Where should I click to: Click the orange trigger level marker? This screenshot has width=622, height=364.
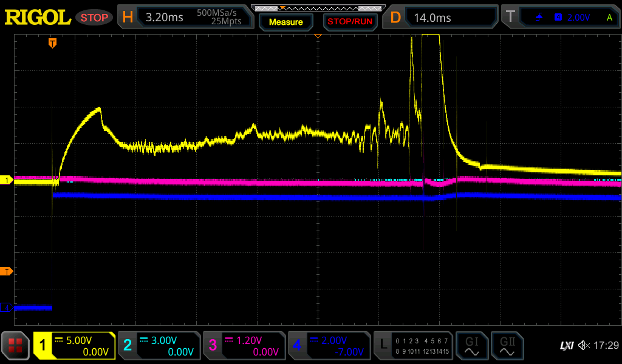point(7,271)
